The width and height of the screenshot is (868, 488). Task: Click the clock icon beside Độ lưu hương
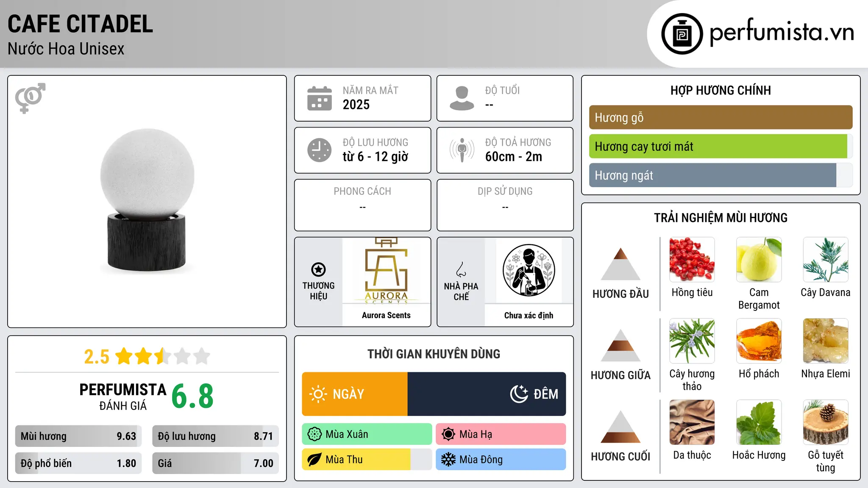(320, 150)
